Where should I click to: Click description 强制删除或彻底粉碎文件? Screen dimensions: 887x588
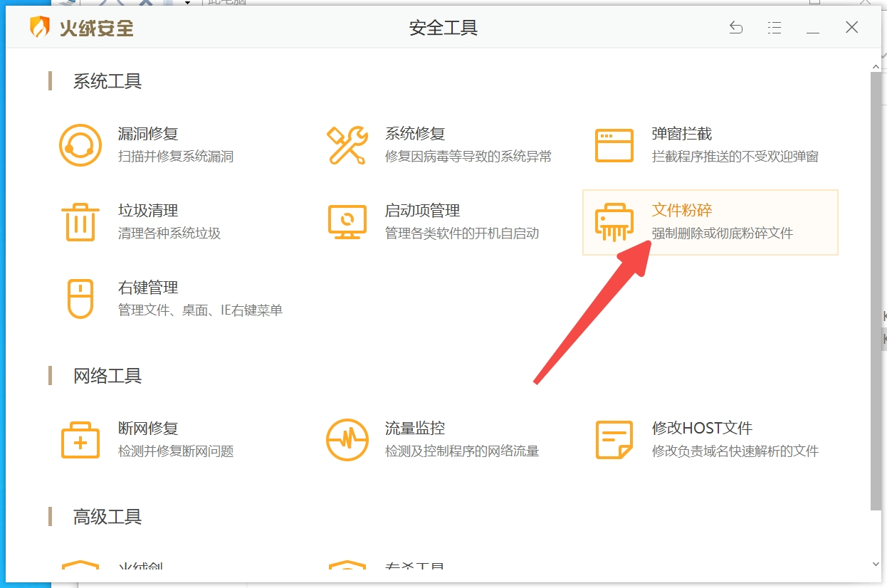click(723, 233)
